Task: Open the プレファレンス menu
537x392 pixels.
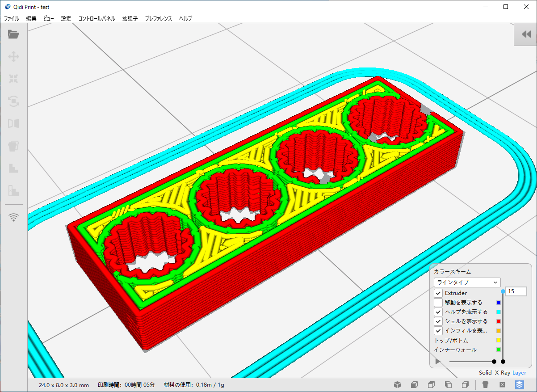Action: coord(158,18)
